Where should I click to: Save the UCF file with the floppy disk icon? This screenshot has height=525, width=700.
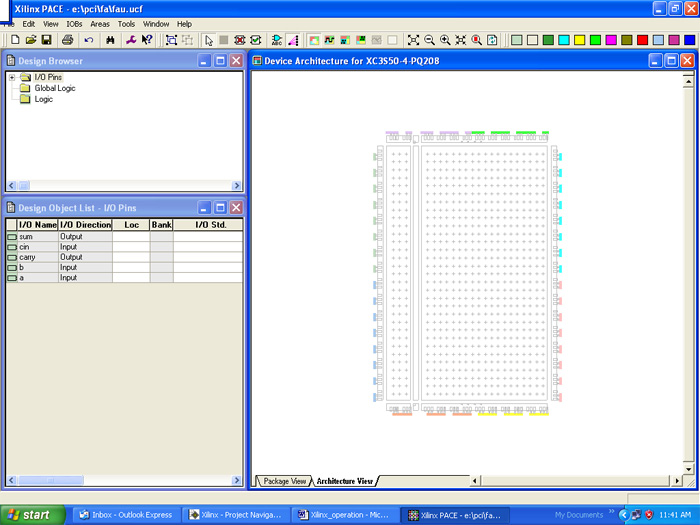pos(46,40)
